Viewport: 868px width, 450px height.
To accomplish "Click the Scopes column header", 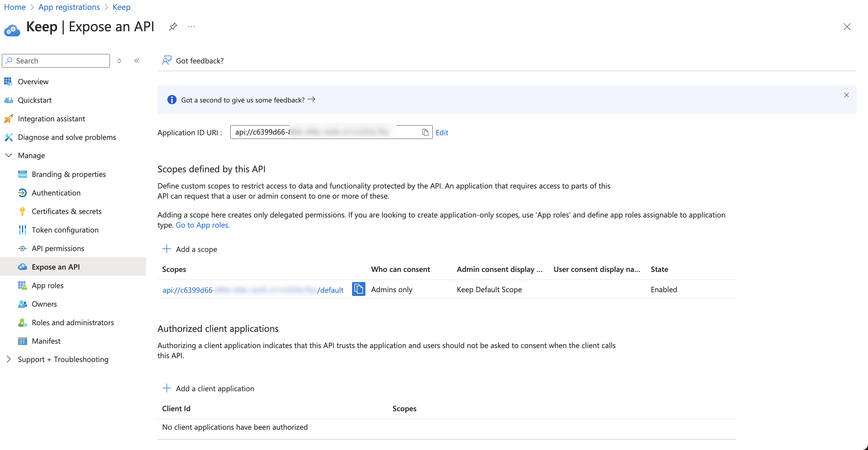I will click(174, 269).
